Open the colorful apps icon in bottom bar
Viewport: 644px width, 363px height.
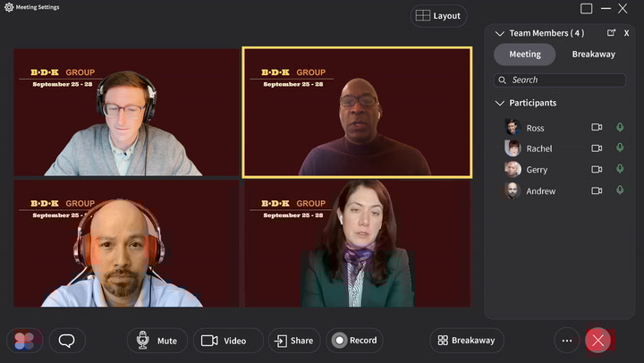24,341
